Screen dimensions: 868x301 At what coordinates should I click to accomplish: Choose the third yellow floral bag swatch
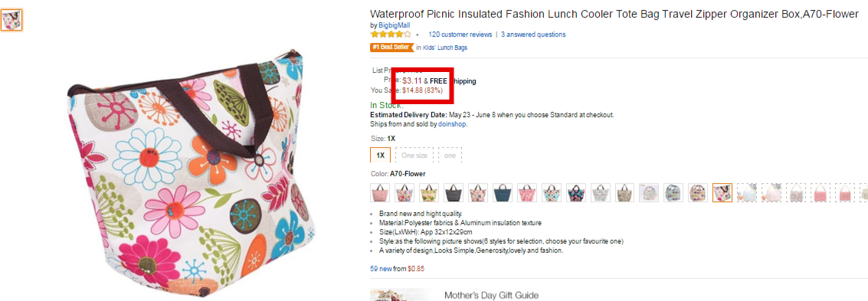tap(429, 192)
